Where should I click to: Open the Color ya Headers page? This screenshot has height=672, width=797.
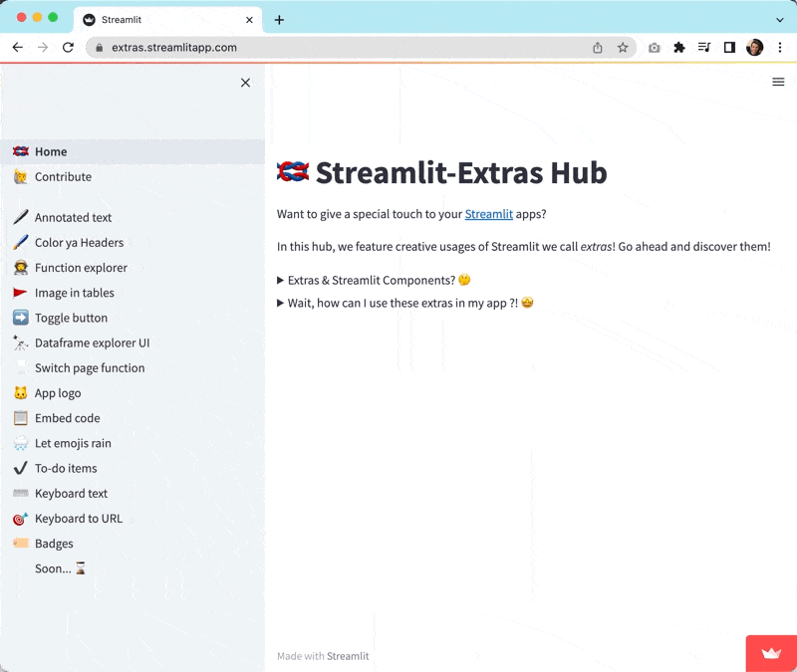coord(133,243)
